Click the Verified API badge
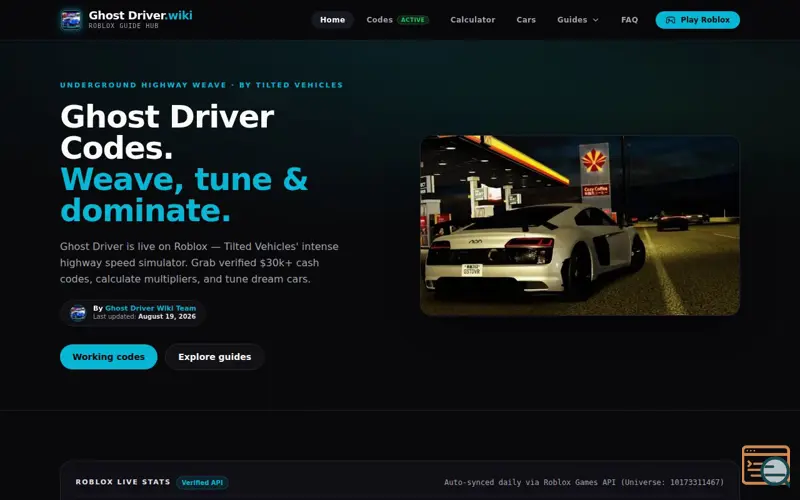The height and width of the screenshot is (500, 800). point(202,482)
